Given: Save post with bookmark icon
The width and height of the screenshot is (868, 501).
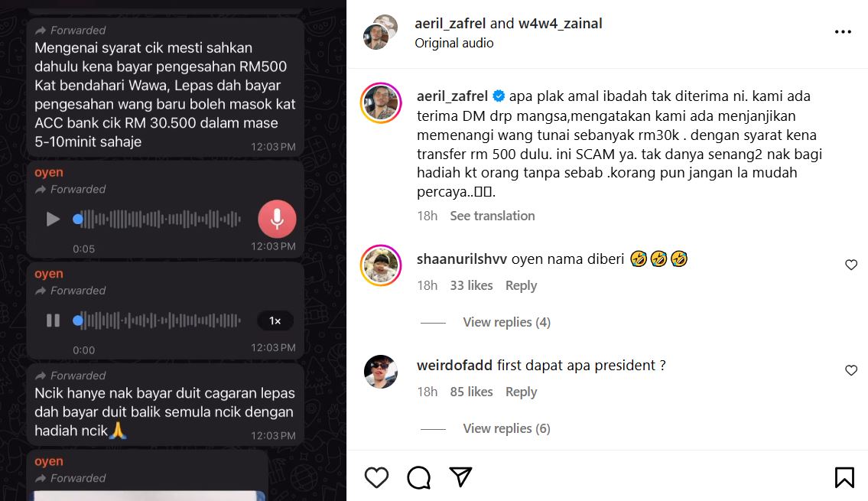Looking at the screenshot, I should pyautogui.click(x=844, y=477).
